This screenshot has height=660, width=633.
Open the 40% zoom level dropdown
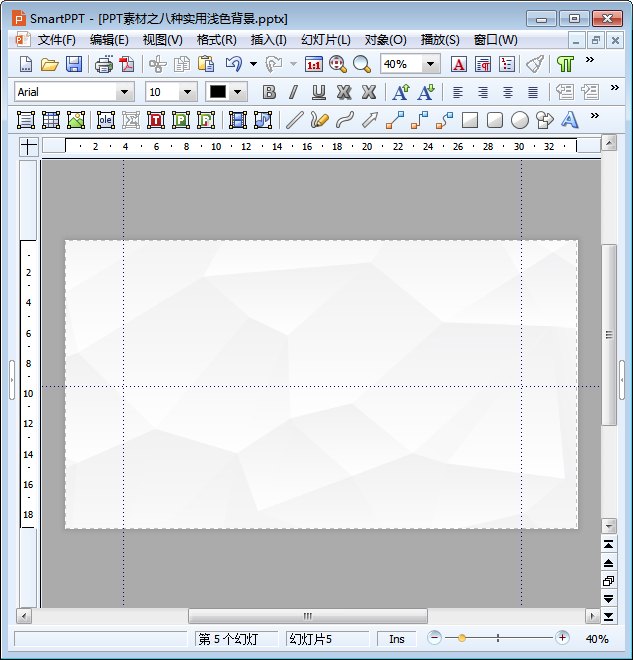pos(430,64)
